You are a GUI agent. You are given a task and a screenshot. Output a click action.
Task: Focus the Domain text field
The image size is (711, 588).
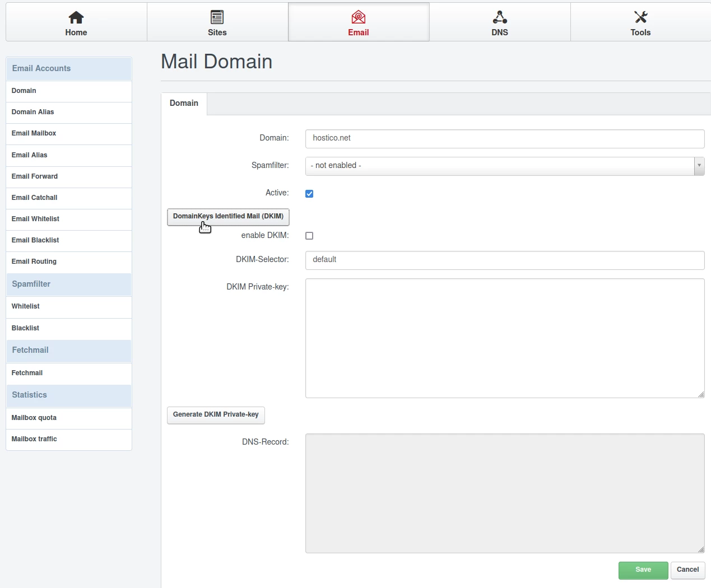tap(504, 138)
